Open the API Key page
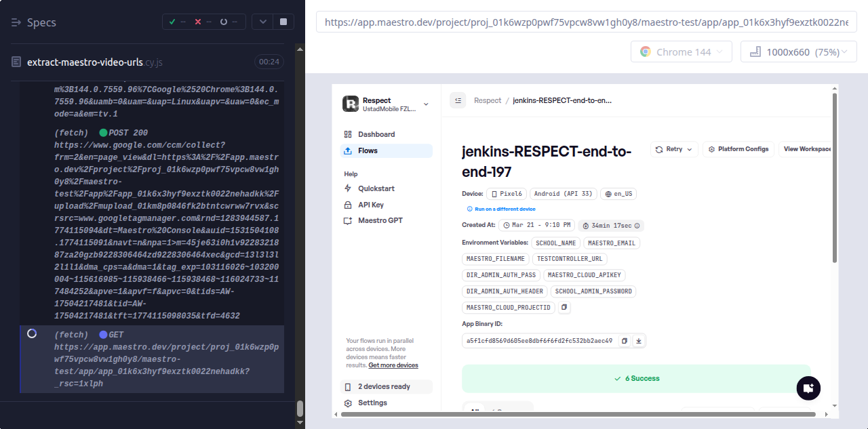The width and height of the screenshot is (868, 429). click(x=371, y=205)
